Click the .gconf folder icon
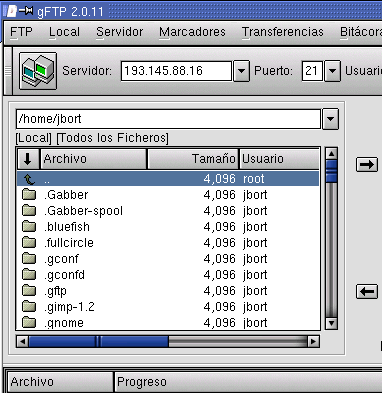This screenshot has width=382, height=393. point(29,259)
